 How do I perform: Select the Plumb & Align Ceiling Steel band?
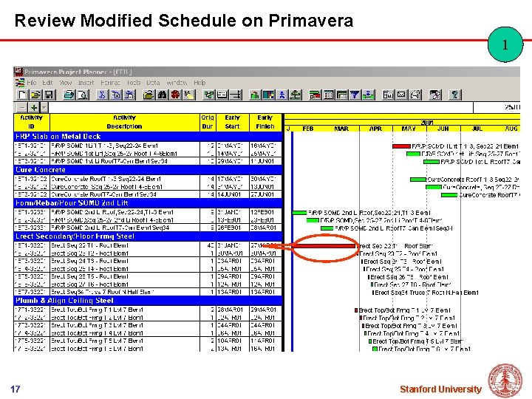point(148,301)
